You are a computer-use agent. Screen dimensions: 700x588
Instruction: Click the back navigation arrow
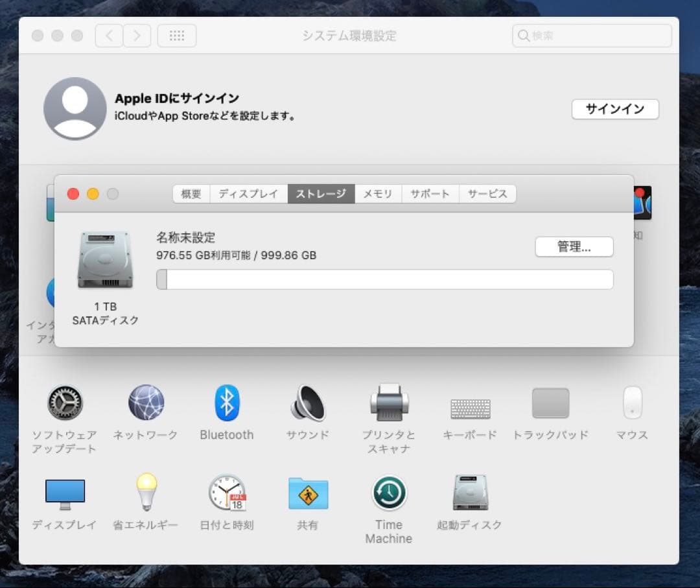coord(108,36)
